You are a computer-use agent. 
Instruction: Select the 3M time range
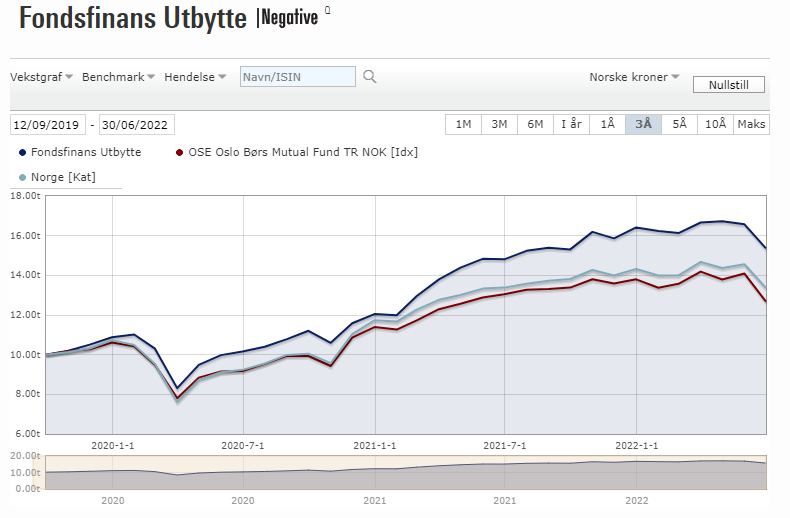click(499, 124)
